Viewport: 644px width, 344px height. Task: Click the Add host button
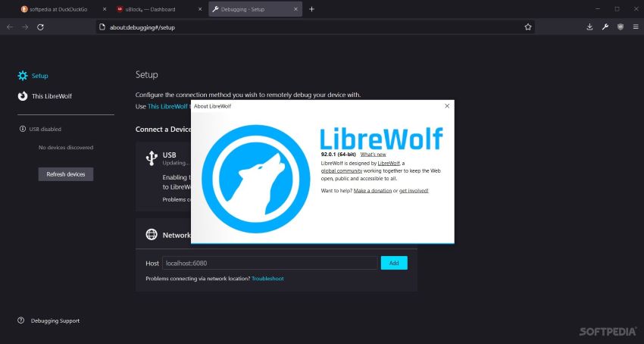[394, 263]
